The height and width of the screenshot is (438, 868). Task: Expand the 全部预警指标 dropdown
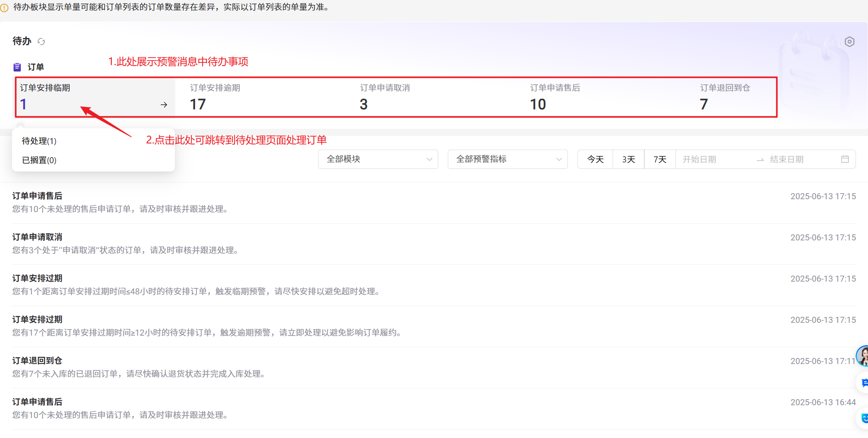507,159
